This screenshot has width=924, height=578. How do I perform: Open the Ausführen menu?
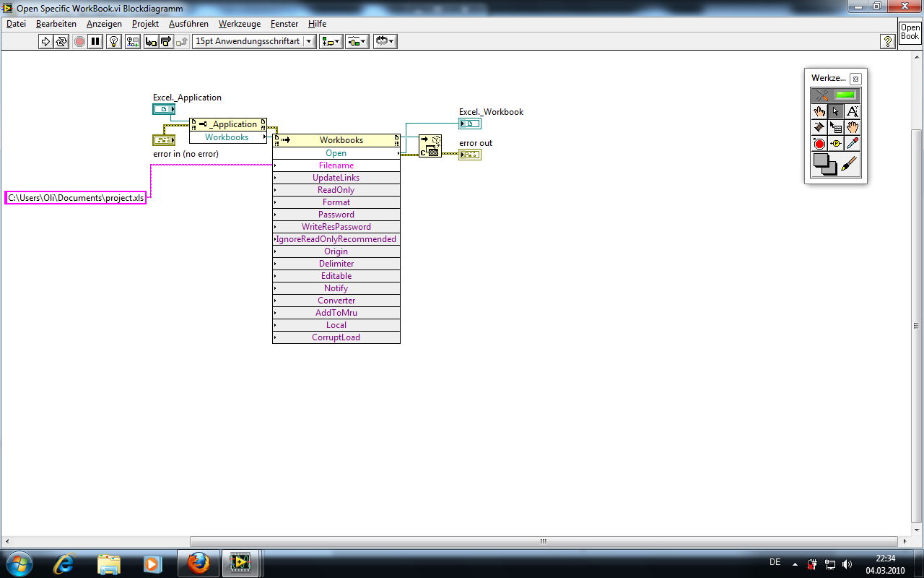[188, 24]
